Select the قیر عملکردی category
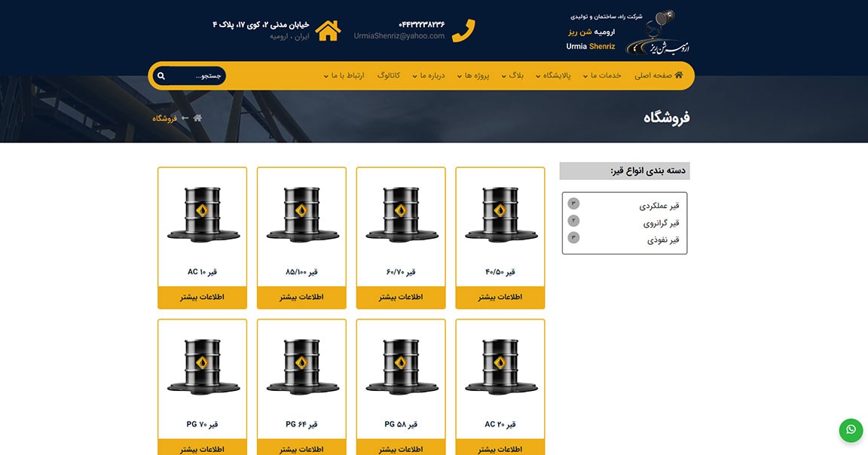 (659, 206)
